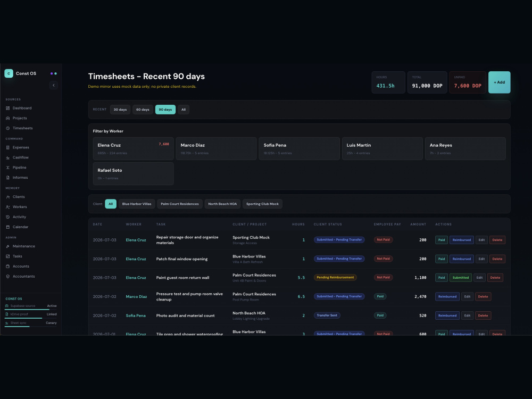Viewport: 532px width, 399px height.
Task: Filter by worker Marco Diaz card
Action: point(216,148)
